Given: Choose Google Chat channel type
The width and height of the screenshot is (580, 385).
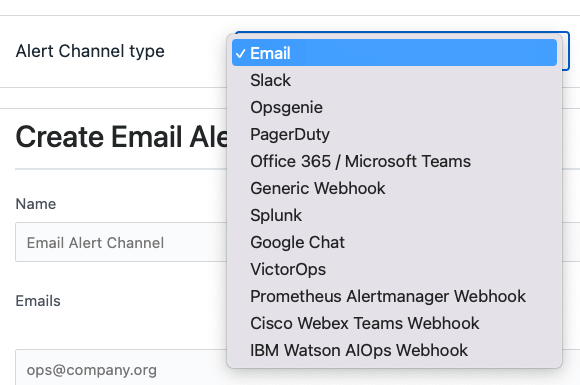Looking at the screenshot, I should click(x=394, y=242).
